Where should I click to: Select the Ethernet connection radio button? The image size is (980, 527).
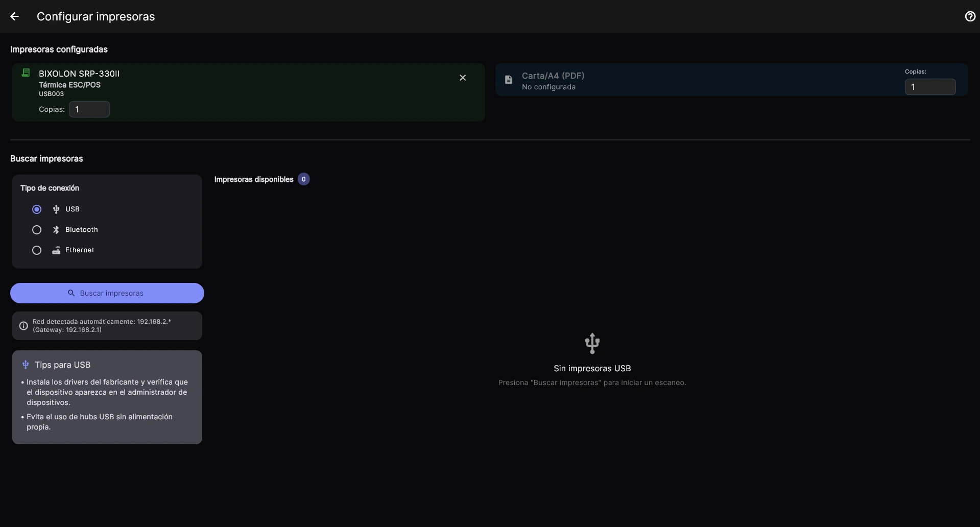37,250
